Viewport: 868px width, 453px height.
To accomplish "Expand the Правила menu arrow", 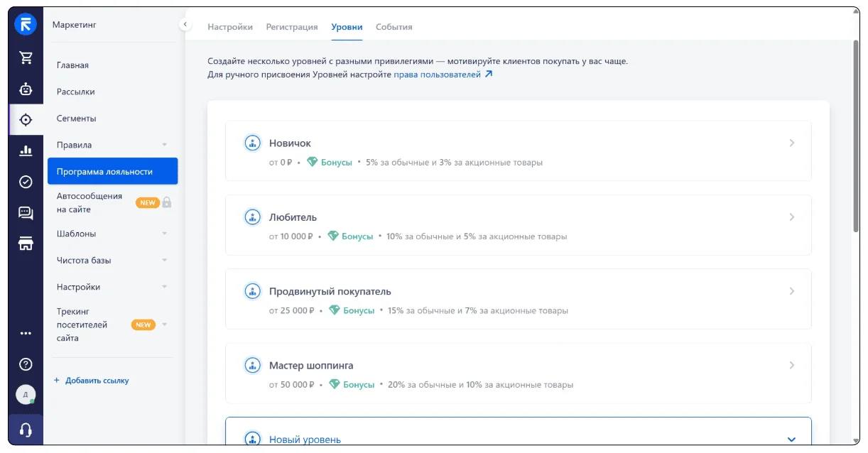I will click(165, 145).
